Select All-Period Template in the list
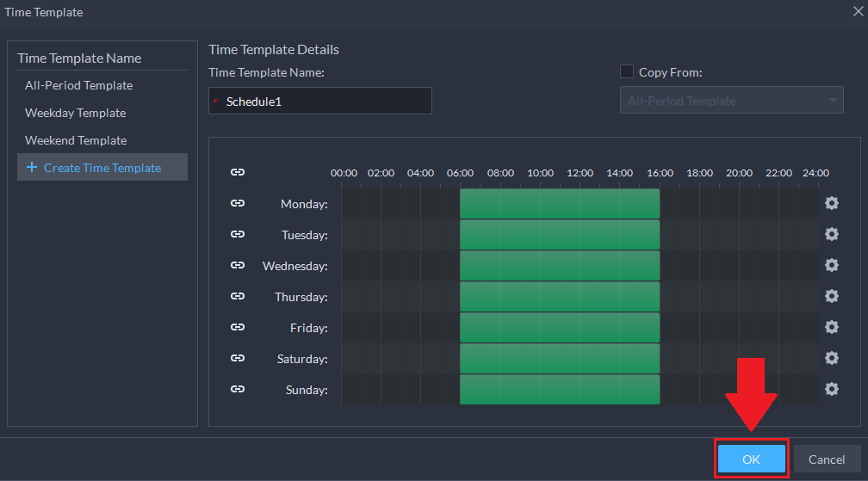The image size is (868, 481). point(78,85)
